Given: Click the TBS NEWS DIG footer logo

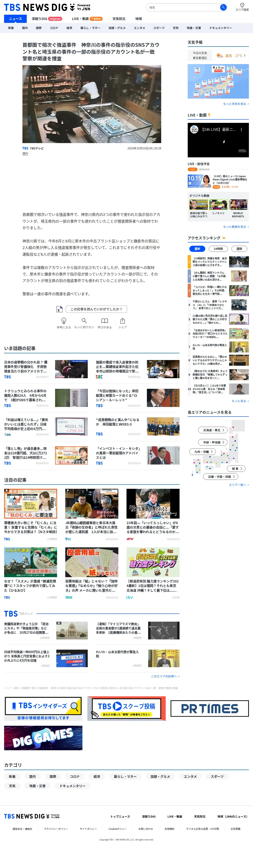Looking at the screenshot, I should tap(32, 816).
